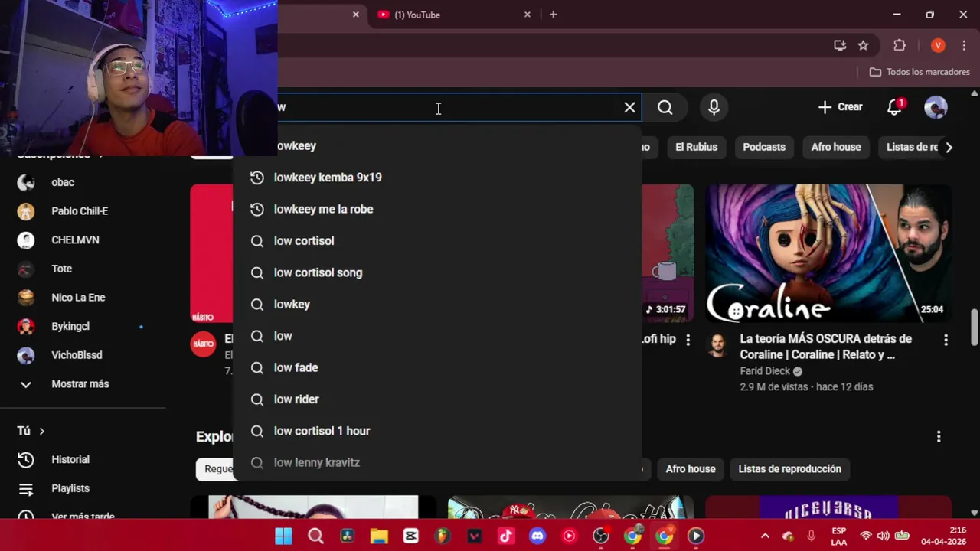Open Tote subscription channel
This screenshot has height=551, width=980.
click(83, 269)
